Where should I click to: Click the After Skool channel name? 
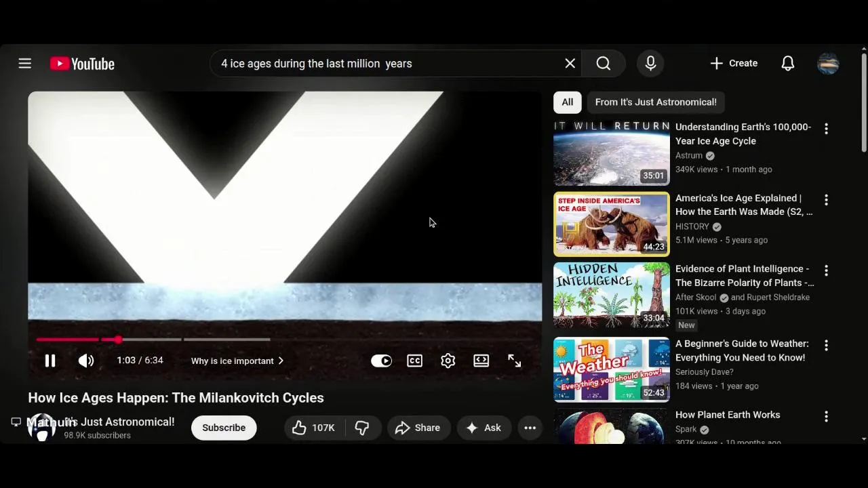(x=696, y=297)
